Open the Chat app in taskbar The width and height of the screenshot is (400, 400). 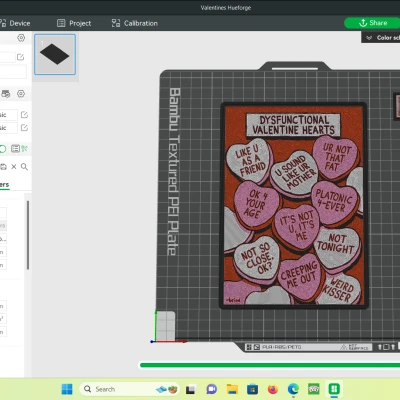211,389
